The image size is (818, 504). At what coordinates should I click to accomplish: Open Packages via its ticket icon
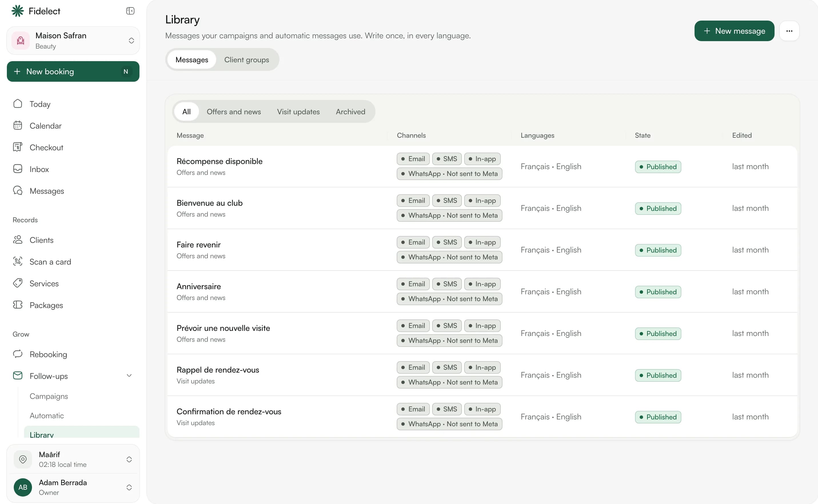pos(18,305)
